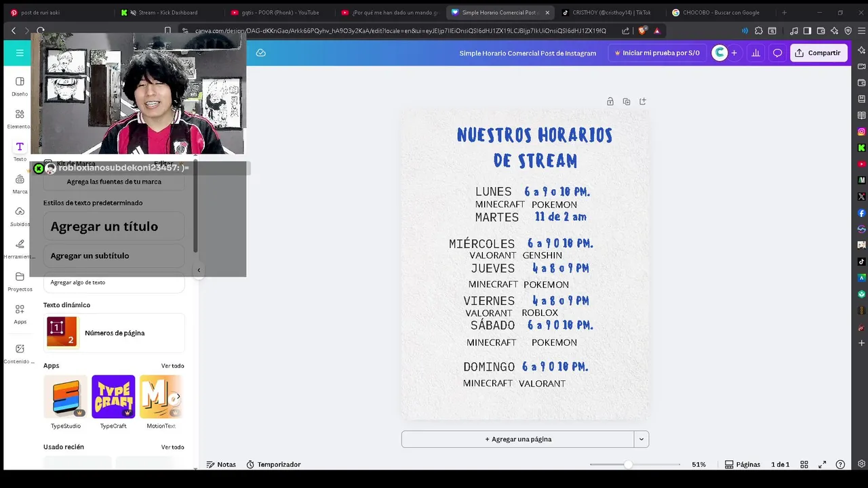Open the TypeStudio app thumbnail
The image size is (868, 488).
pyautogui.click(x=65, y=396)
